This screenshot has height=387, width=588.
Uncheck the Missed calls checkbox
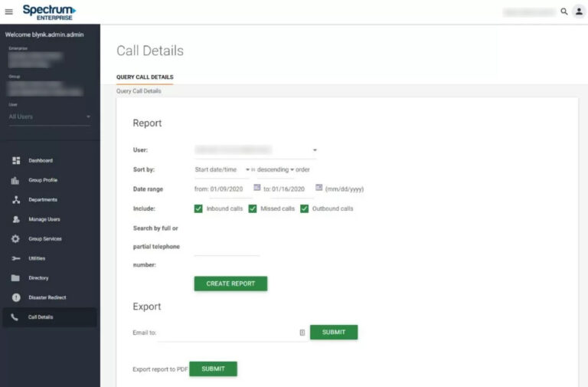pos(253,208)
